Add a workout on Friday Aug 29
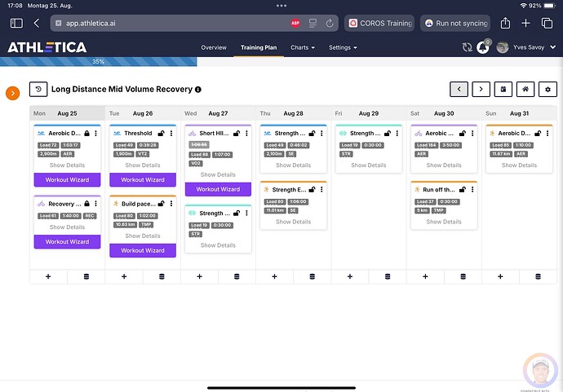 [x=350, y=276]
